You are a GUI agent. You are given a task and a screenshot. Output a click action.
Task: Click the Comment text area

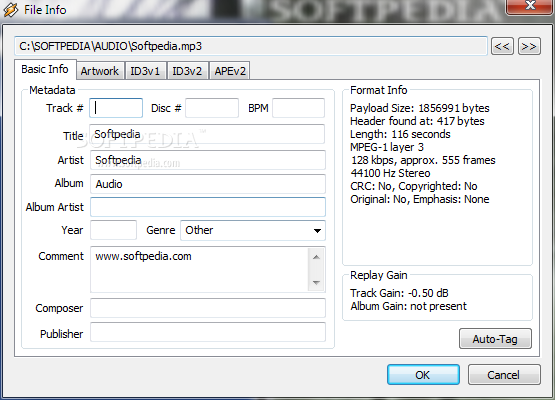point(199,269)
